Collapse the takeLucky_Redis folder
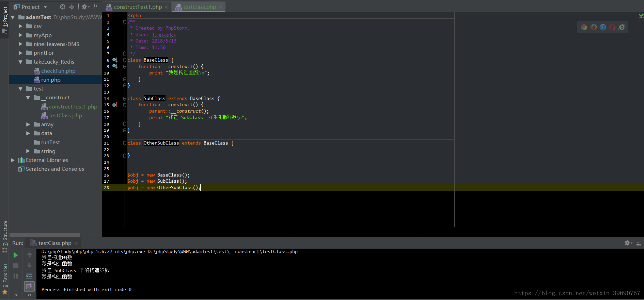 [x=20, y=62]
